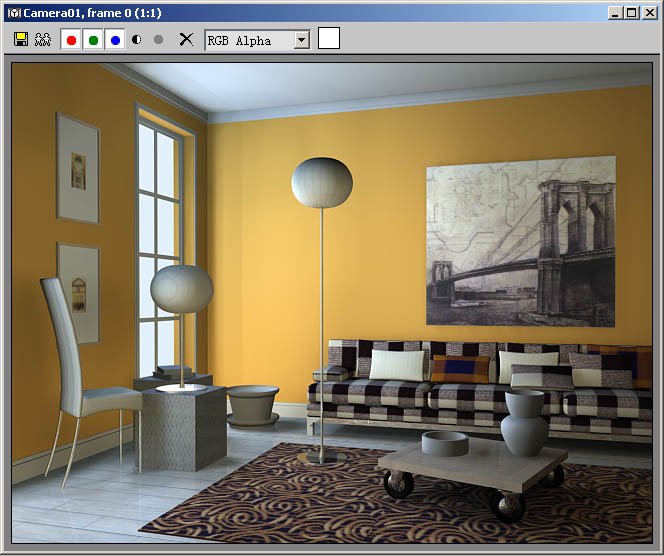Toggle the blue channel display
Image resolution: width=664 pixels, height=556 pixels.
[x=115, y=40]
